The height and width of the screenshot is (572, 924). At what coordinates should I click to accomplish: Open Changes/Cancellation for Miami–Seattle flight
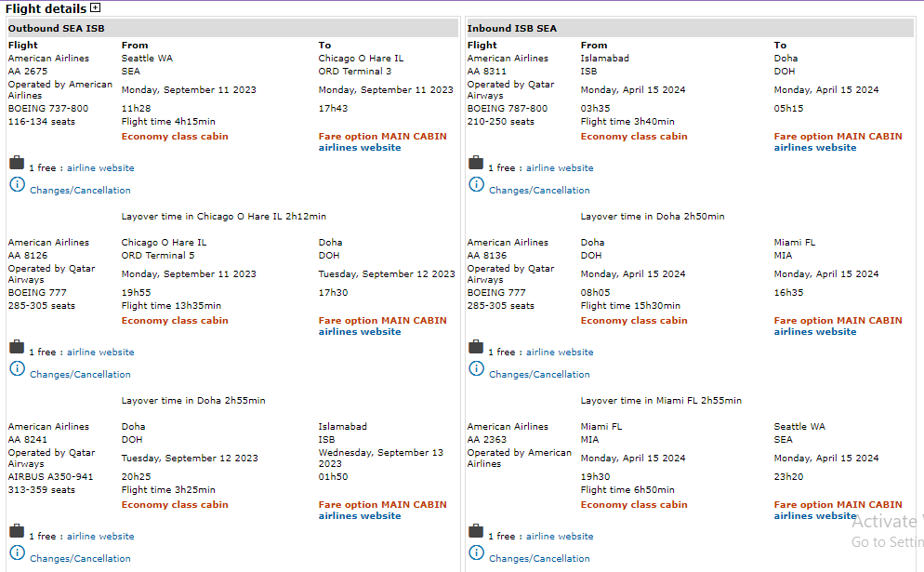tap(539, 559)
